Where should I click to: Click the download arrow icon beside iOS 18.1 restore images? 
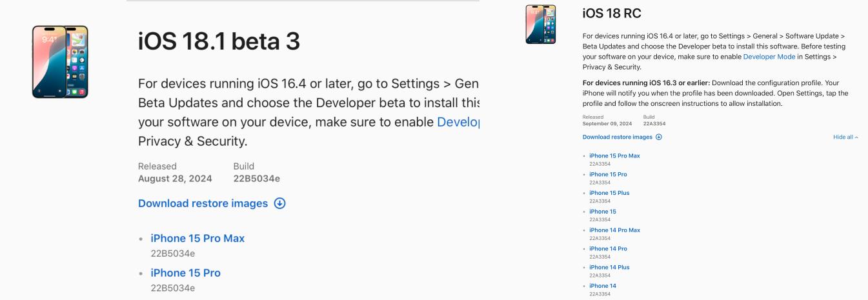tap(279, 203)
